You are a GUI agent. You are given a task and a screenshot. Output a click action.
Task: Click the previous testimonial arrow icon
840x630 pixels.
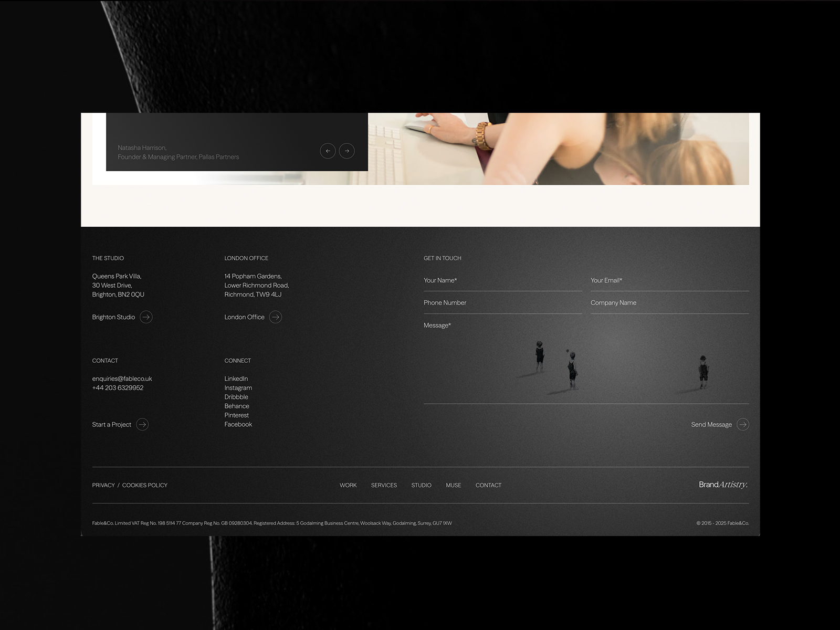(x=328, y=151)
